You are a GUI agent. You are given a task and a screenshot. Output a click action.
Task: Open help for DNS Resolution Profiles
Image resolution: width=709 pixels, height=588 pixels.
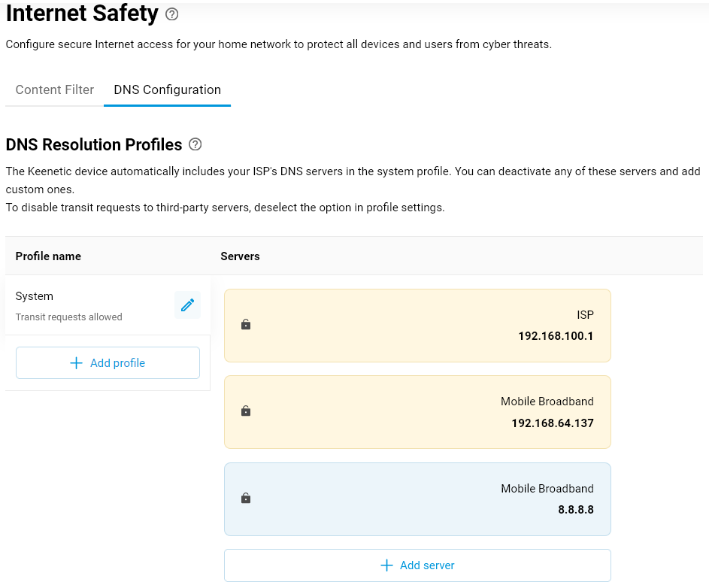tap(195, 144)
